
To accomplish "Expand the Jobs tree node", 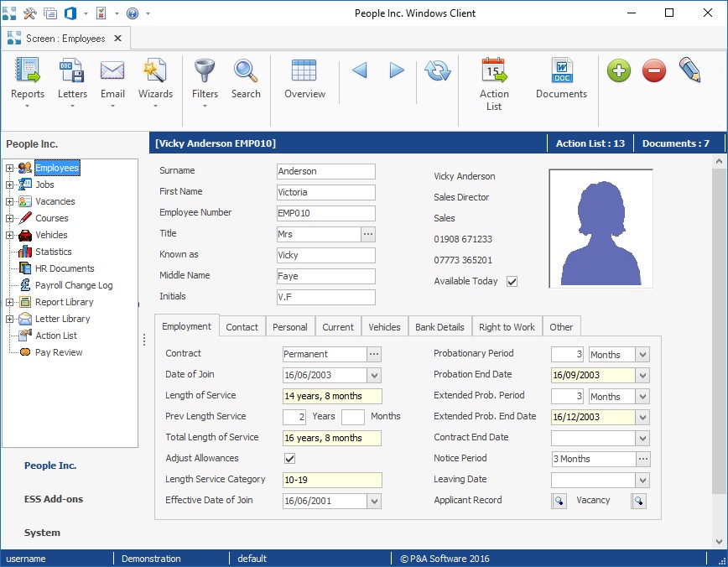I will pyautogui.click(x=9, y=185).
